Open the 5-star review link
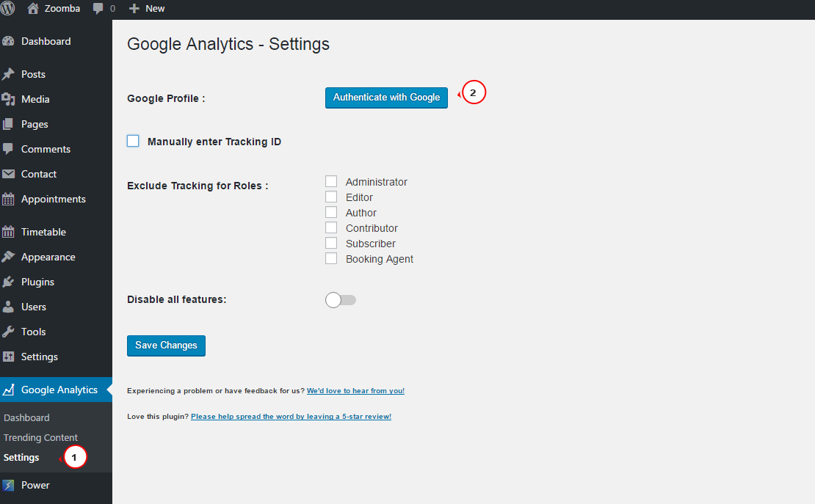 (x=291, y=417)
